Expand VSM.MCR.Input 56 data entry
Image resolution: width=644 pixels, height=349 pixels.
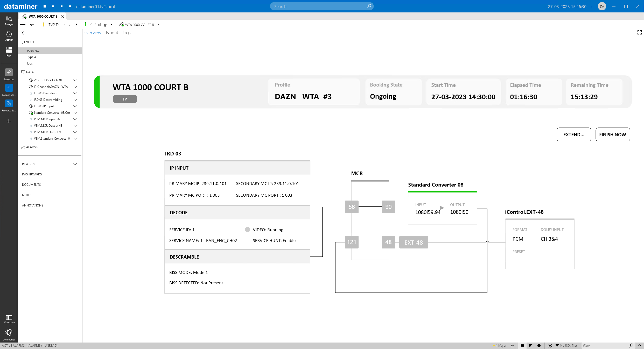(75, 119)
